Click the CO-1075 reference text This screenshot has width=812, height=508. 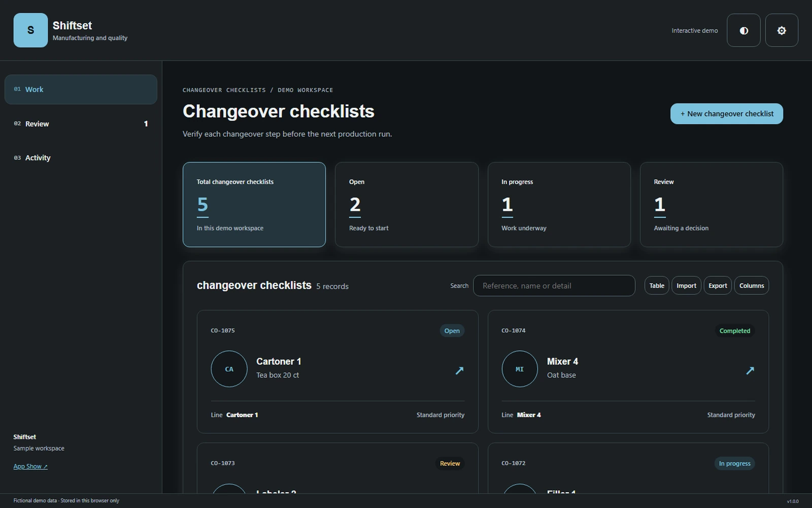[223, 331]
